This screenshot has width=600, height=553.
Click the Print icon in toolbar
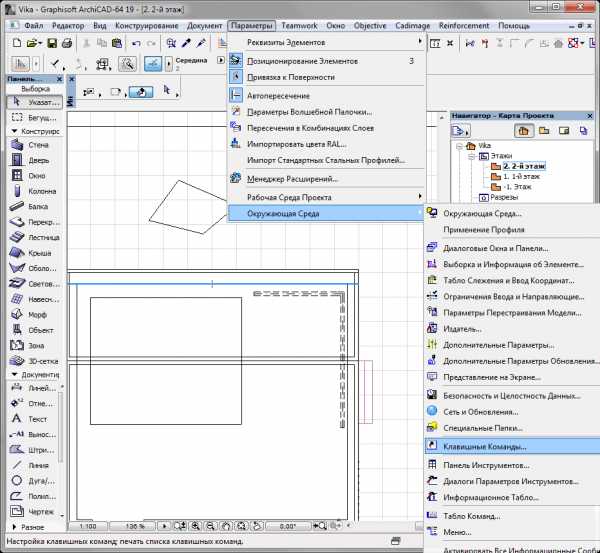[x=67, y=43]
